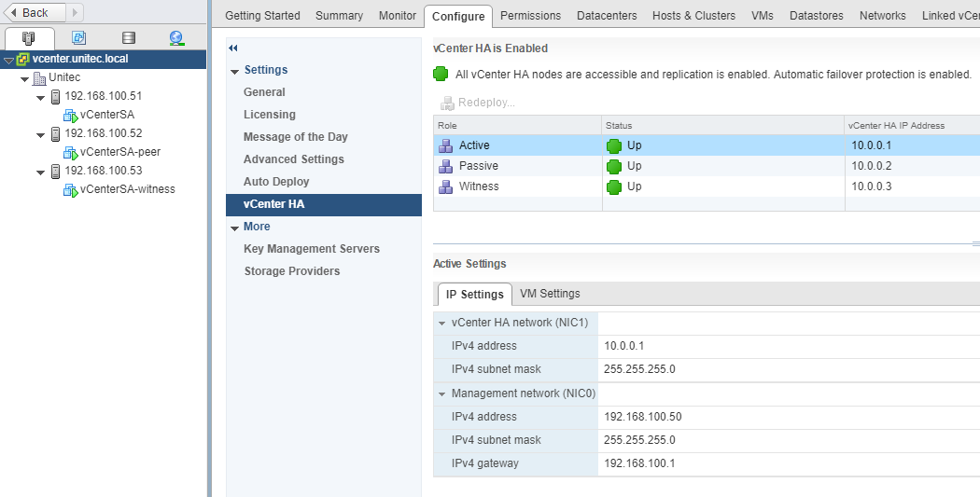The image size is (980, 497).
Task: Open the Hosts & Clusters tab
Action: pyautogui.click(x=693, y=16)
